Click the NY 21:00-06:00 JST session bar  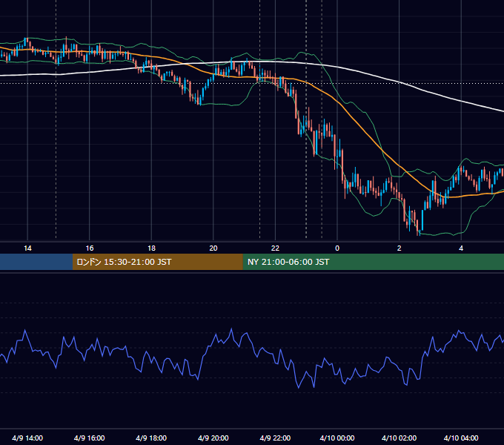pos(373,262)
